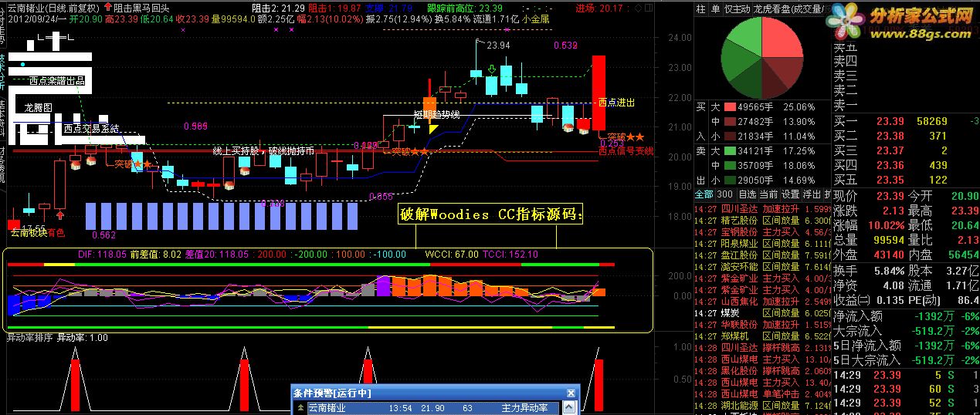Screen dimensions: 980x415
Task: Select the 华联股份 alert row
Action: [763, 325]
